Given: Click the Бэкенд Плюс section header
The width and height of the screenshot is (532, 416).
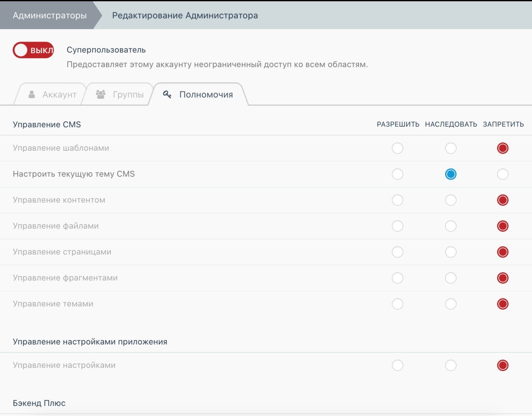Looking at the screenshot, I should (39, 403).
